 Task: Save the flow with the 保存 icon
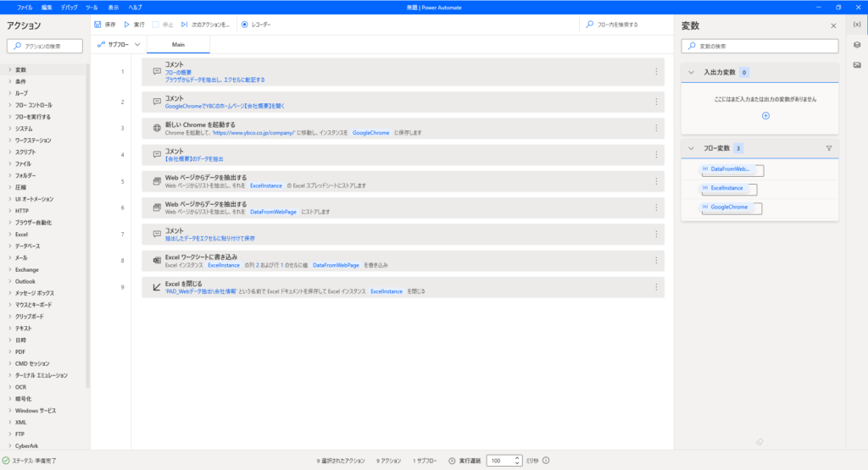tap(98, 25)
